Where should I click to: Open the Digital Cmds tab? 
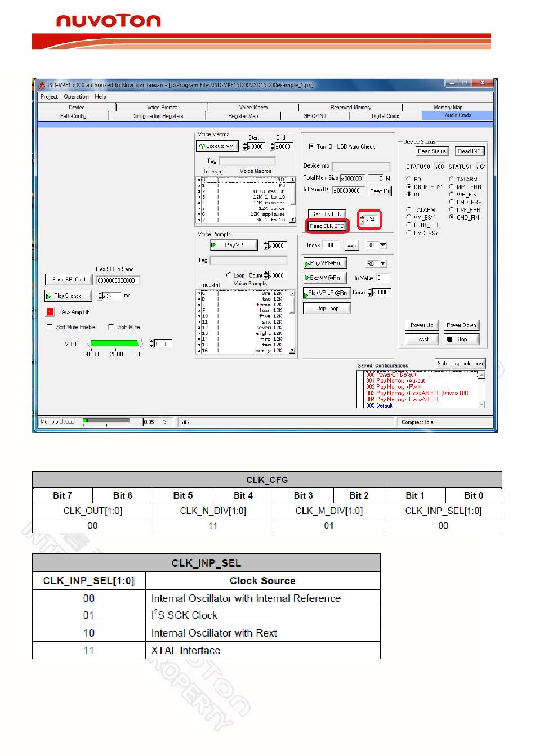coord(385,116)
